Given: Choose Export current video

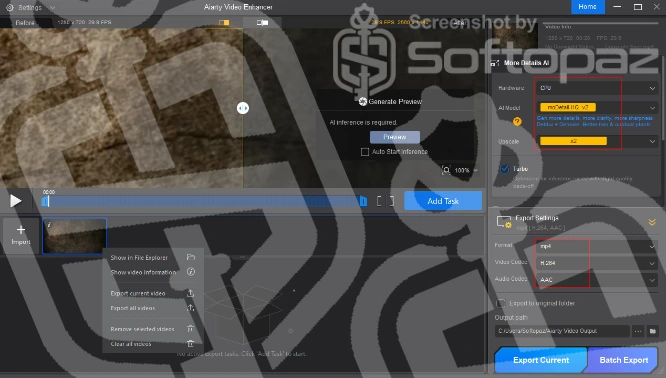Looking at the screenshot, I should 138,293.
